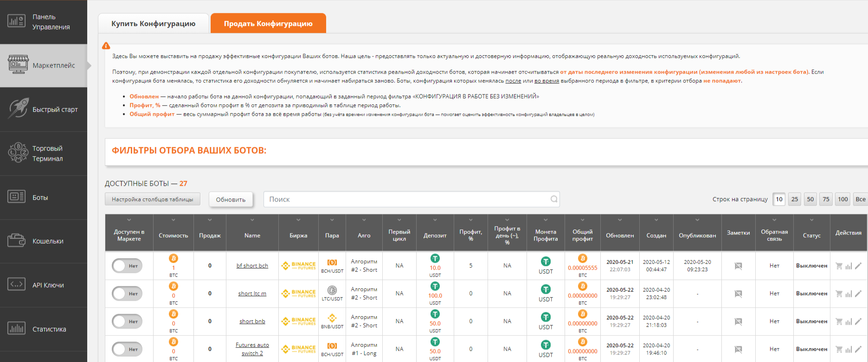868x362 pixels.
Task: Expand the Статус column header chevron
Action: click(811, 220)
